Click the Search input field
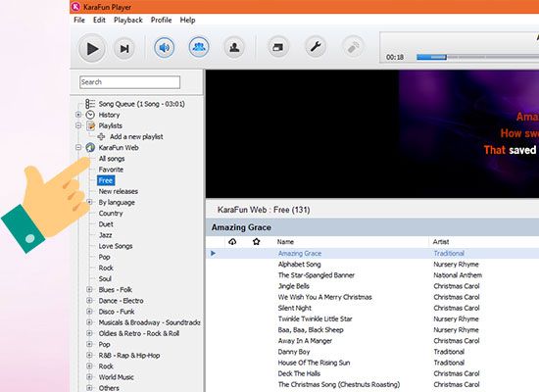 (x=130, y=82)
